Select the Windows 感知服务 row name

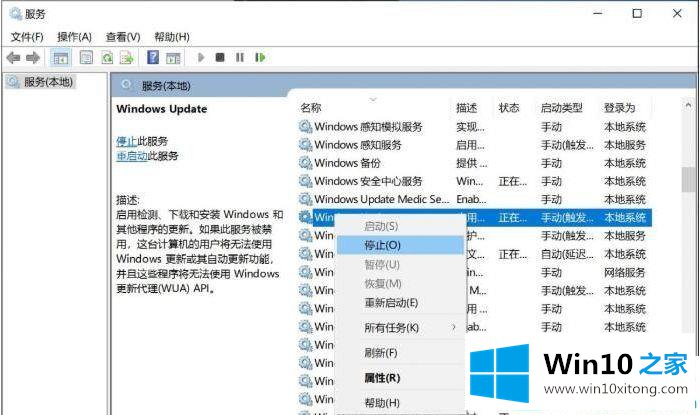(358, 145)
